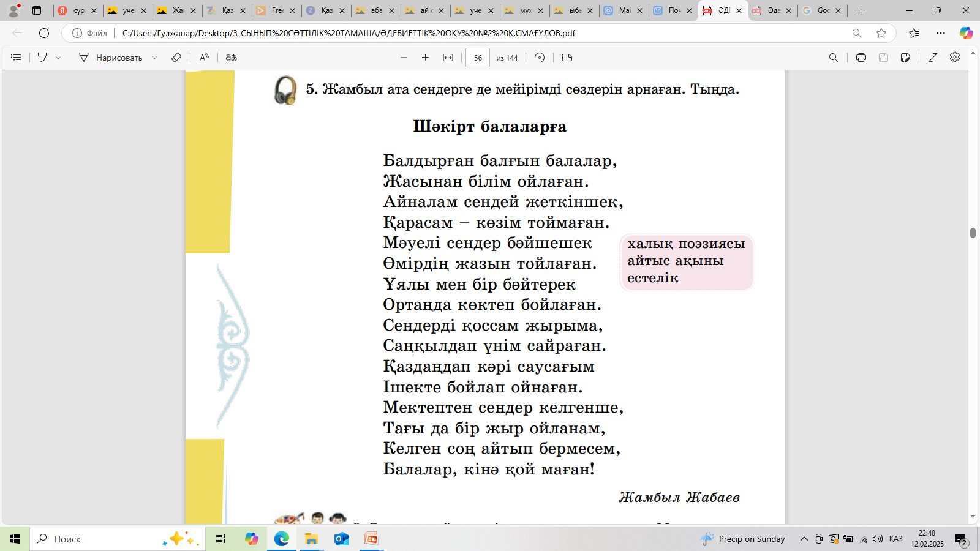Viewport: 980px width, 551px height.
Task: Open PowerPoint from the taskbar
Action: click(372, 539)
